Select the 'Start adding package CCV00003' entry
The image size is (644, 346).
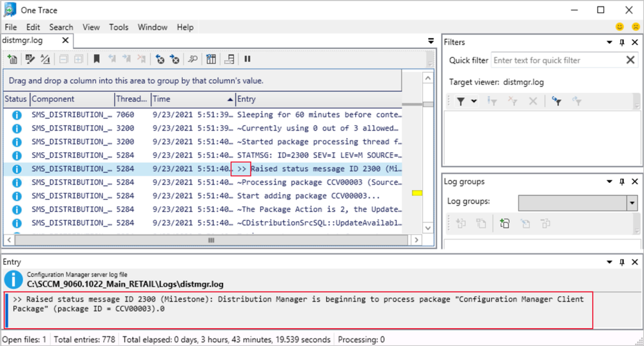click(x=202, y=196)
